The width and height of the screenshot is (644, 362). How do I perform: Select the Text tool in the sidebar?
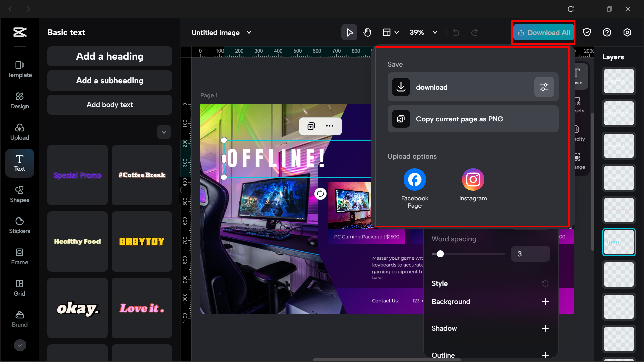[x=19, y=163]
